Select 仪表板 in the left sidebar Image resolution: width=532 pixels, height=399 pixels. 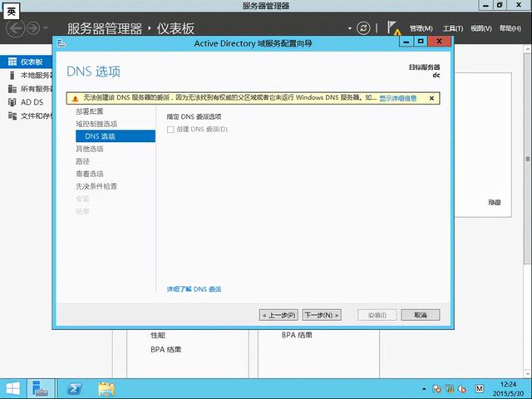(x=27, y=62)
